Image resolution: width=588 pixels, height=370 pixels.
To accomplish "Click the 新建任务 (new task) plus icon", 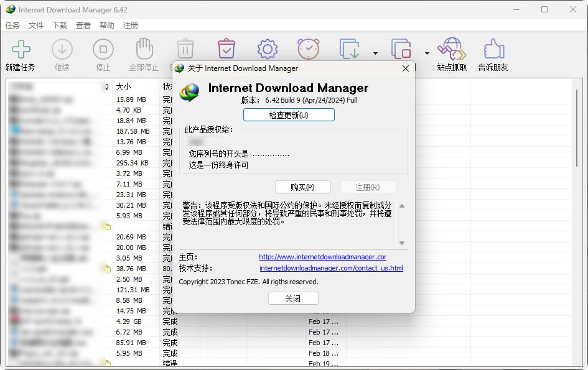I will (21, 50).
